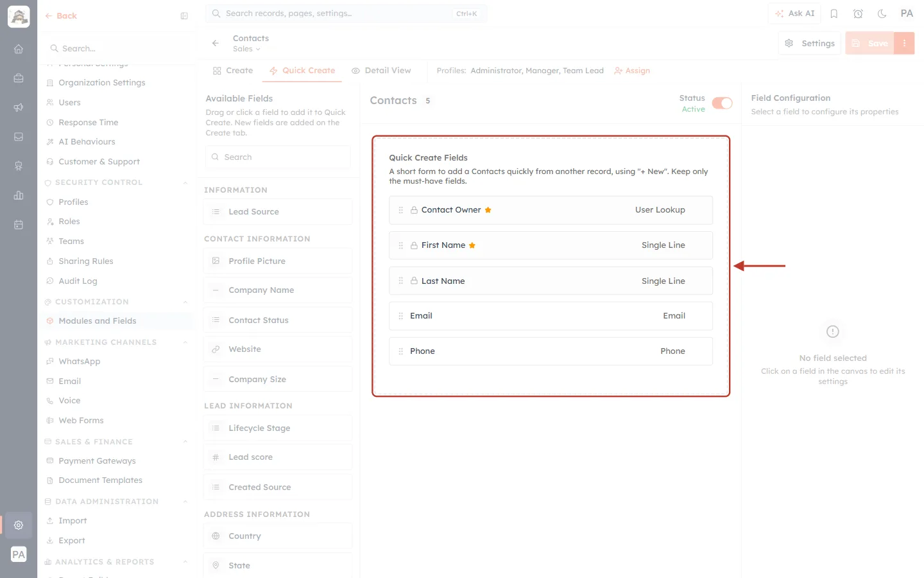The width and height of the screenshot is (924, 578).
Task: Click the PA avatar in top right
Action: pyautogui.click(x=907, y=13)
